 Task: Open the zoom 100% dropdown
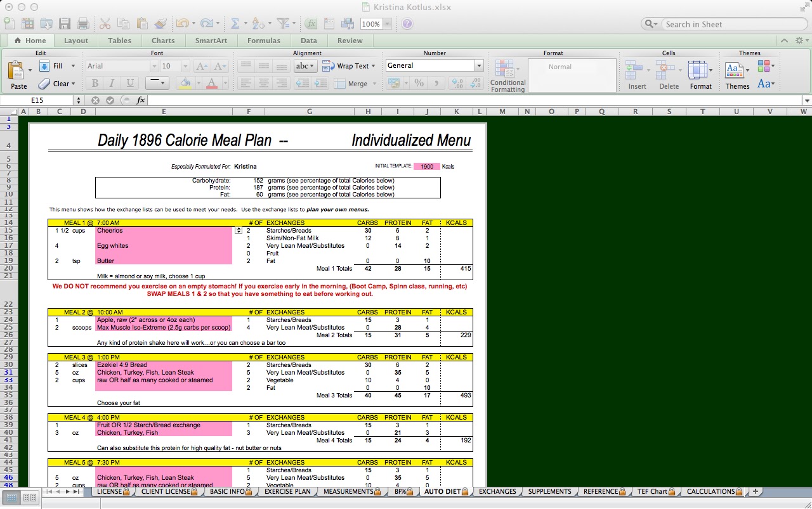click(x=387, y=24)
